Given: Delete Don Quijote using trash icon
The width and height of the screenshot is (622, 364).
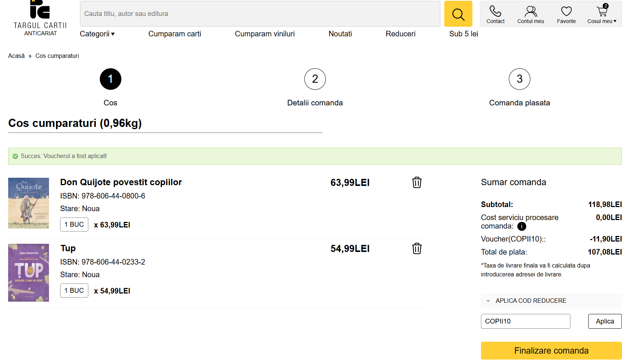Looking at the screenshot, I should [417, 183].
